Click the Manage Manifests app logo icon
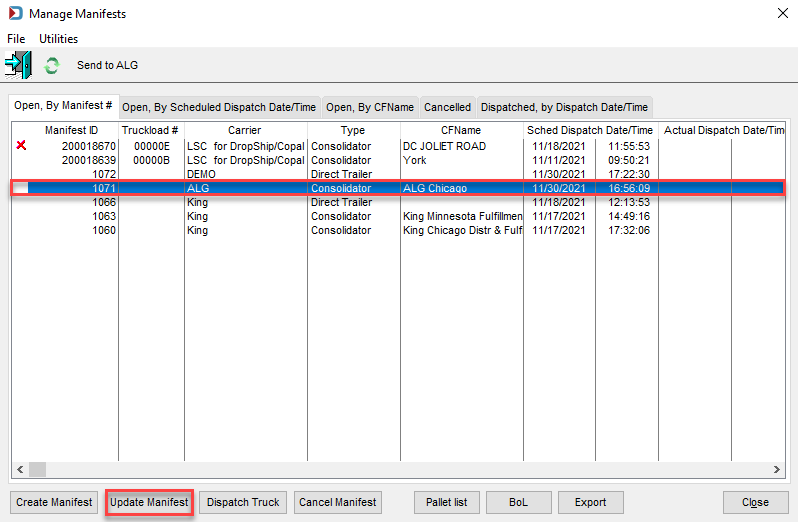Viewport: 798px width, 522px height. [16, 13]
